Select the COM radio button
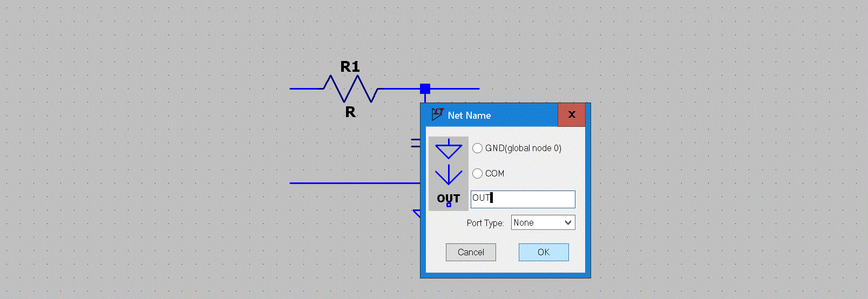This screenshot has width=868, height=299. point(478,173)
